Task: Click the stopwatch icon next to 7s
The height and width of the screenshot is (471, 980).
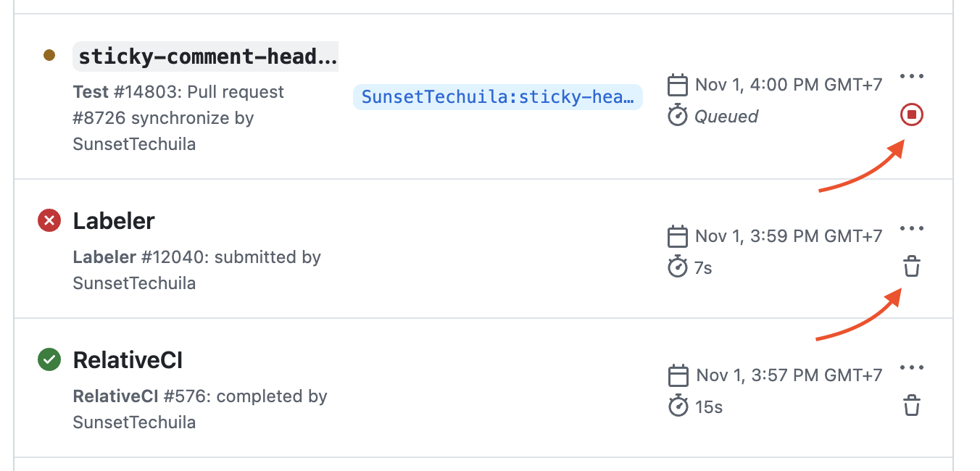Action: (677, 267)
